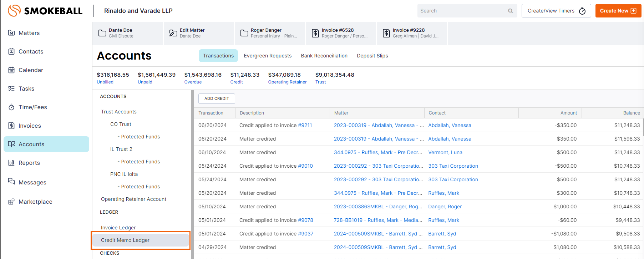Click the Time/Fees stopwatch icon
The width and height of the screenshot is (644, 259).
click(x=11, y=107)
